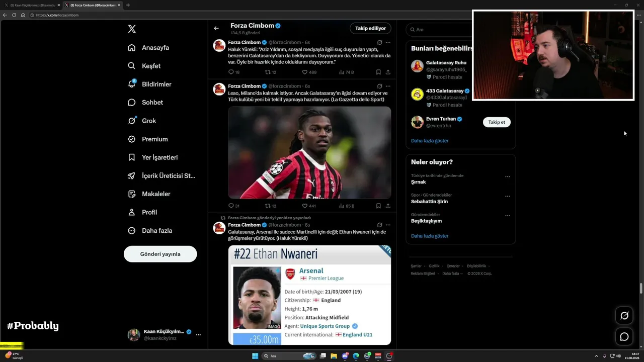Image resolution: width=644 pixels, height=362 pixels.
Task: Click the browser address bar URL
Action: point(57,15)
